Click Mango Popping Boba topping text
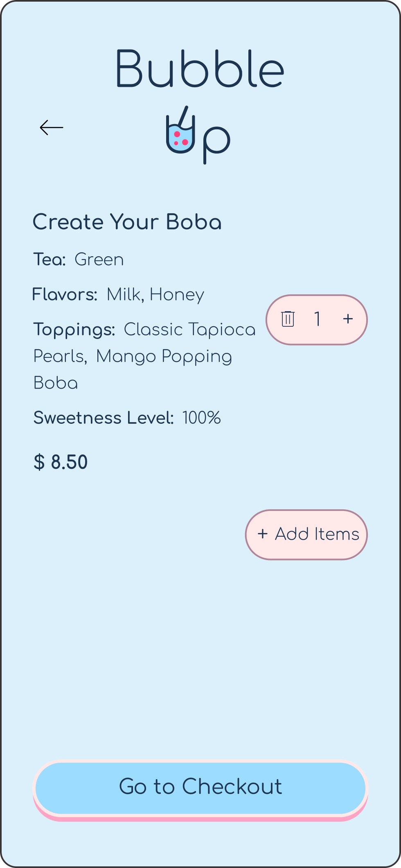Screen dimensions: 401x868 (133, 369)
